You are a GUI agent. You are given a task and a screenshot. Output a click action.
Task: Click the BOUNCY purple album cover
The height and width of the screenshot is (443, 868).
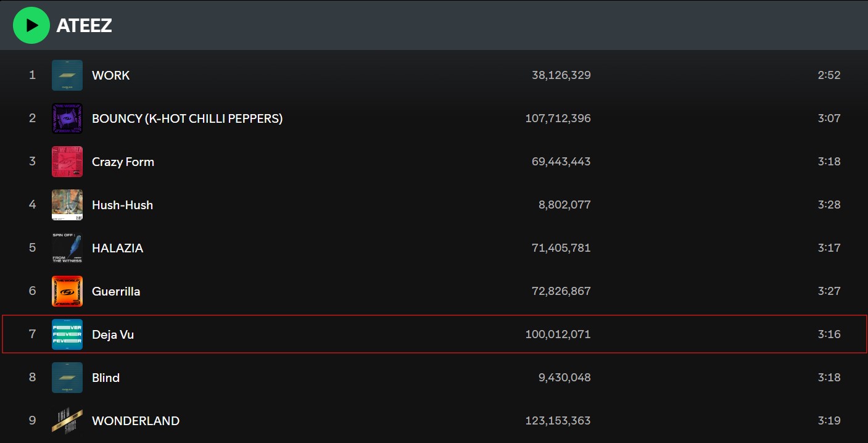point(67,118)
